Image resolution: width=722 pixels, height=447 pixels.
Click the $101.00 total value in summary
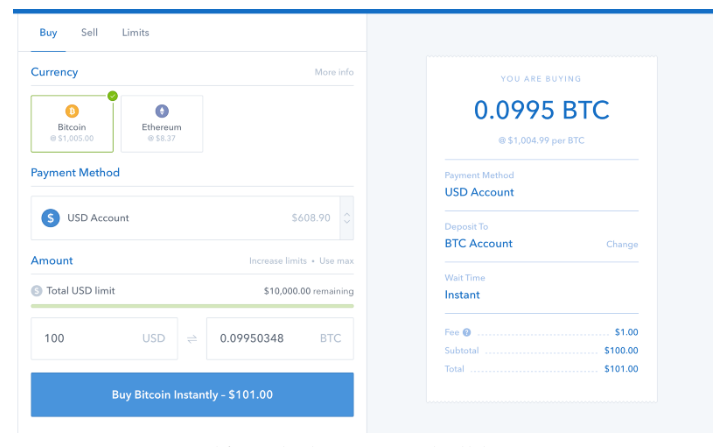tap(621, 369)
